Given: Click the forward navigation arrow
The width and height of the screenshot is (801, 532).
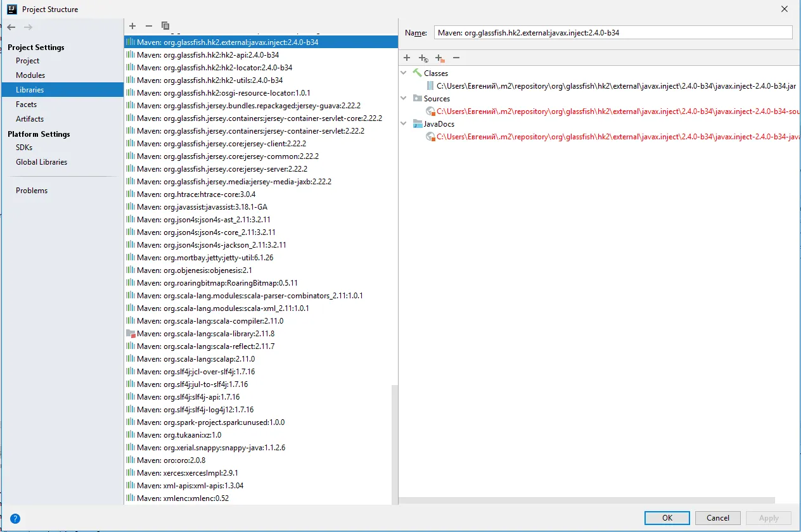Looking at the screenshot, I should 28,27.
